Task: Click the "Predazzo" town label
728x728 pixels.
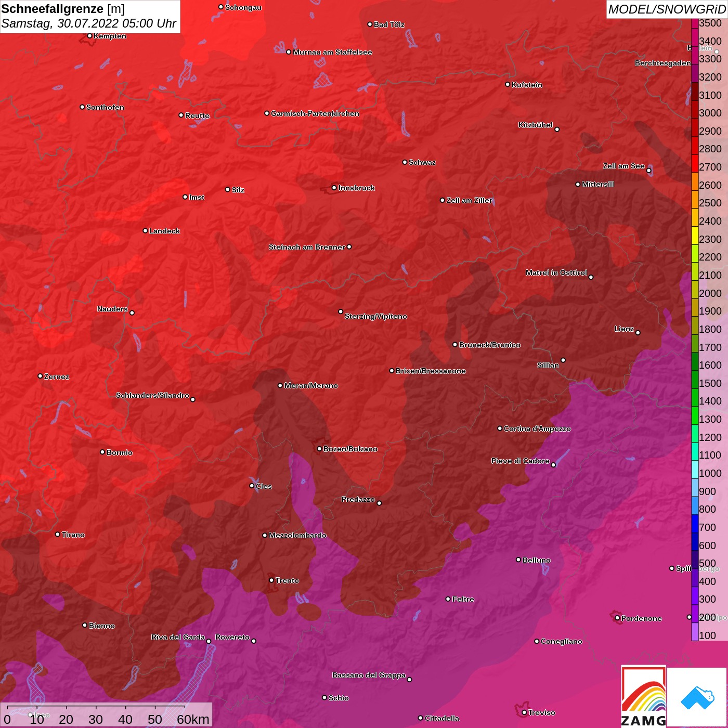Action: point(358,499)
